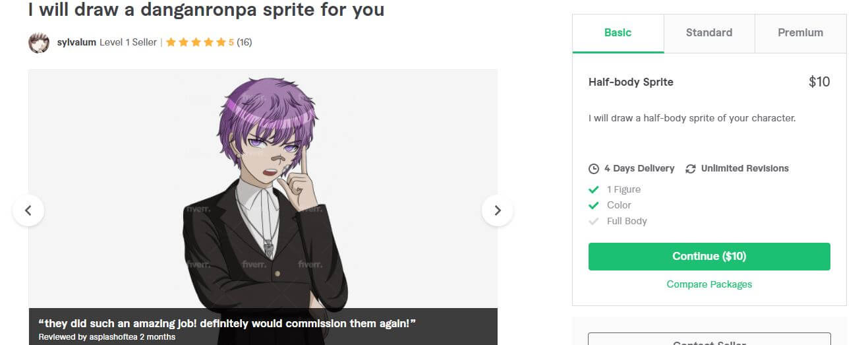Click the (16) reviews count
The height and width of the screenshot is (345, 868).
[x=245, y=42]
